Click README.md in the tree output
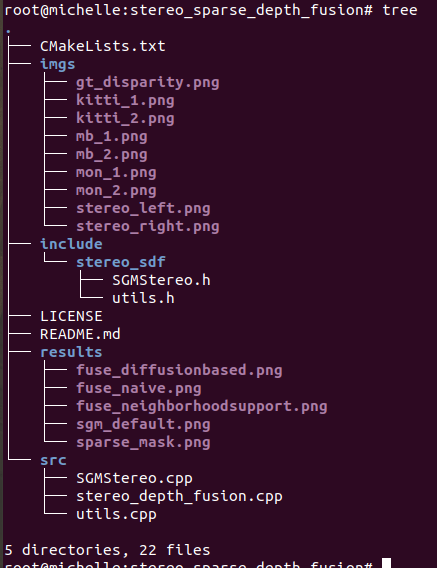 (80, 334)
